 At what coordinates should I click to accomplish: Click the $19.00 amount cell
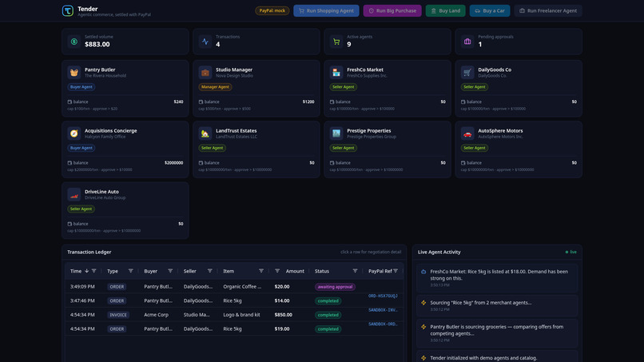pyautogui.click(x=282, y=328)
